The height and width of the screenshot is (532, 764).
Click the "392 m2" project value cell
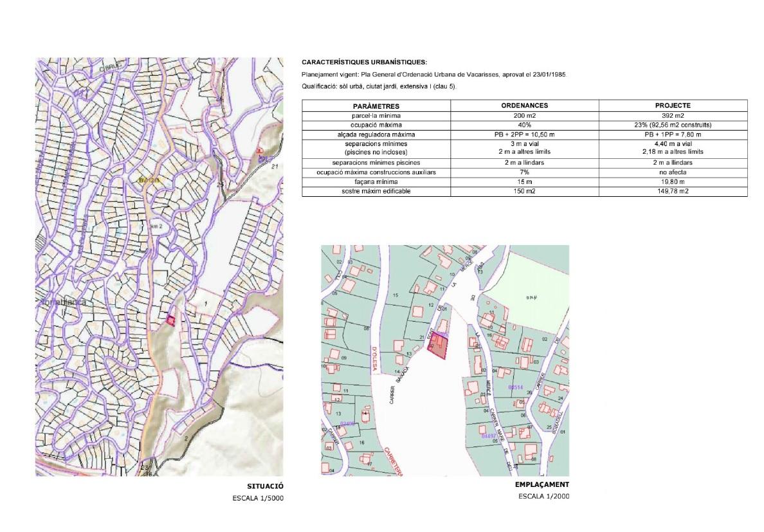click(x=673, y=115)
